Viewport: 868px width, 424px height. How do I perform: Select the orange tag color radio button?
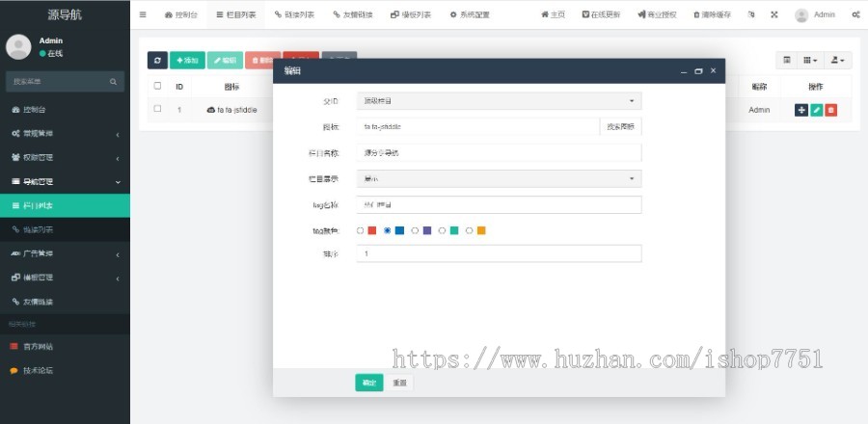pyautogui.click(x=469, y=230)
